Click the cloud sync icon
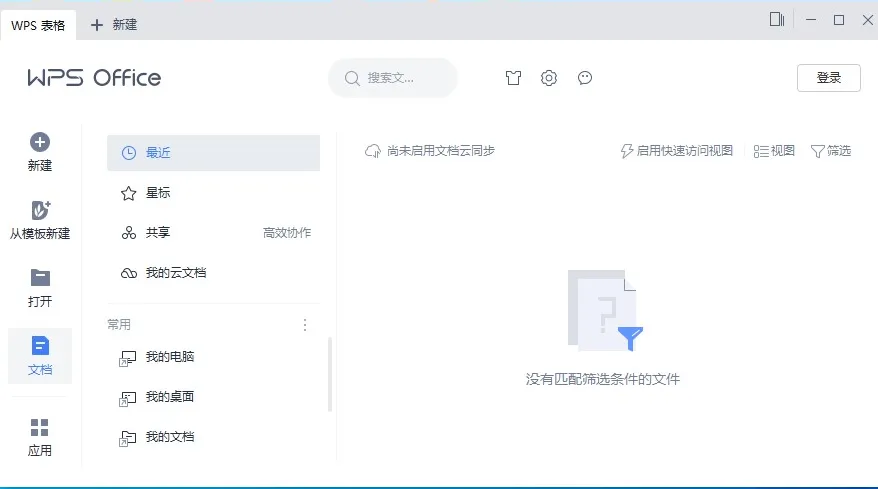This screenshot has height=489, width=878. 373,151
